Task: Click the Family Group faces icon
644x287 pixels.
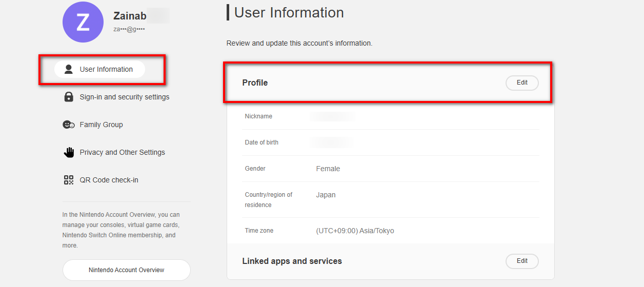Action: pyautogui.click(x=69, y=125)
